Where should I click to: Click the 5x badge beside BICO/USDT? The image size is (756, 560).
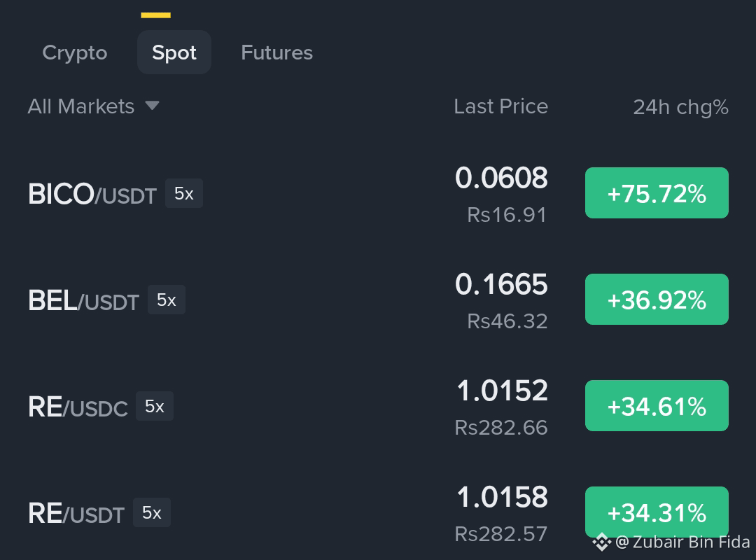click(183, 193)
